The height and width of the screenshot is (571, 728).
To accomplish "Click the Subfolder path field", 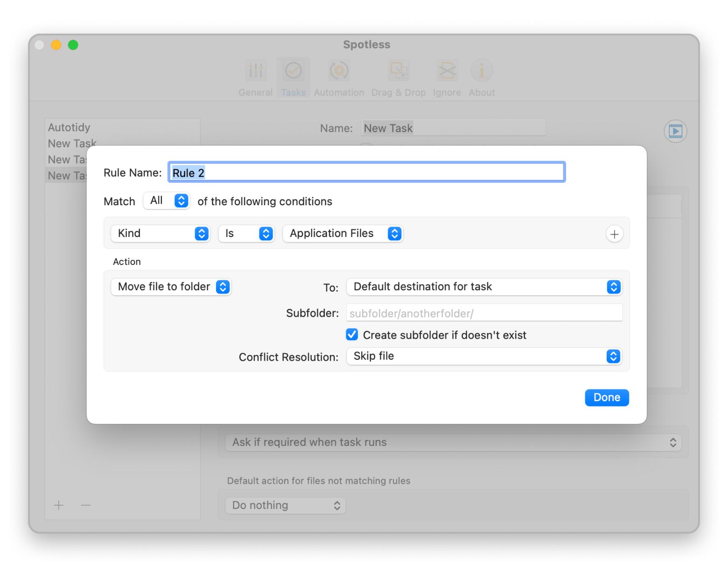I will click(x=484, y=313).
